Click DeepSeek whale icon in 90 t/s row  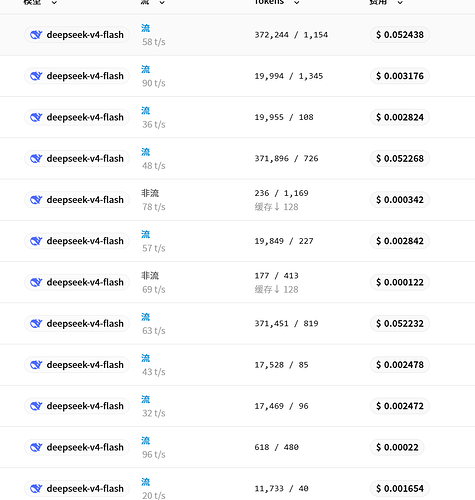click(36, 76)
